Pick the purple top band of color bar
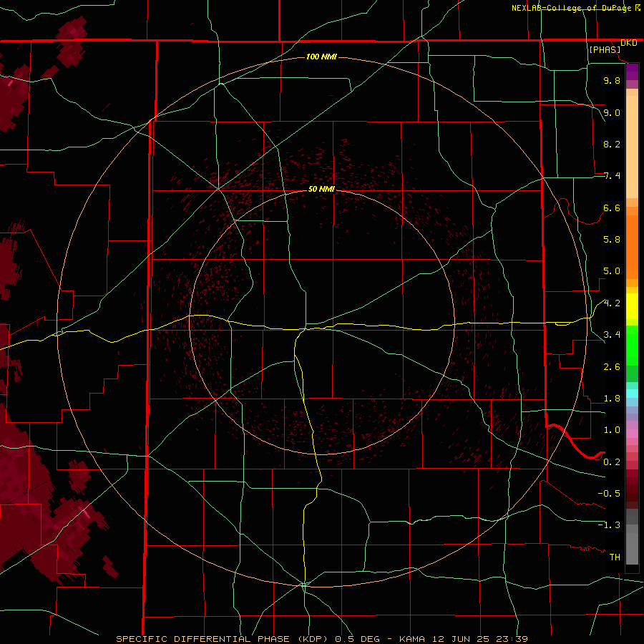The image size is (644, 644). pyautogui.click(x=632, y=72)
